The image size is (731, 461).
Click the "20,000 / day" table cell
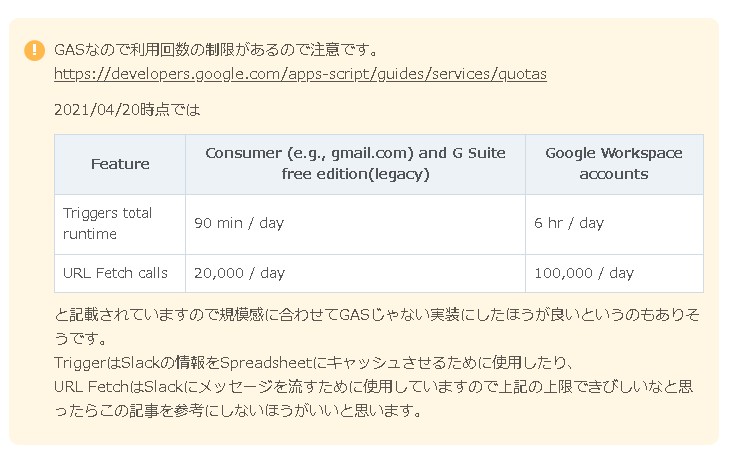[x=239, y=273]
